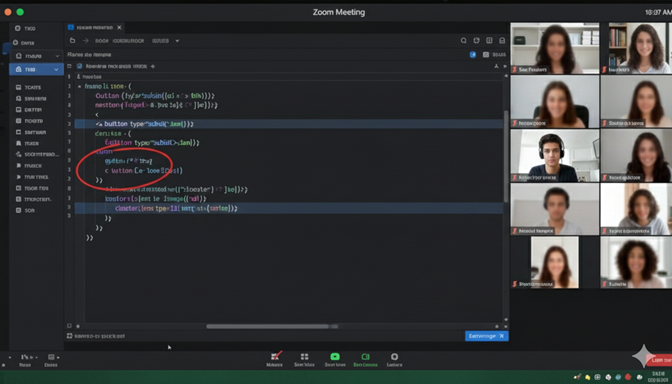Screen dimensions: 672x384
Task: Close the open editor file tab
Action: [119, 27]
